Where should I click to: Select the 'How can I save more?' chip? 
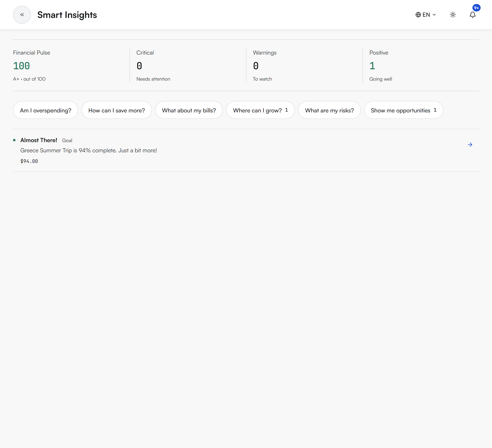point(117,110)
